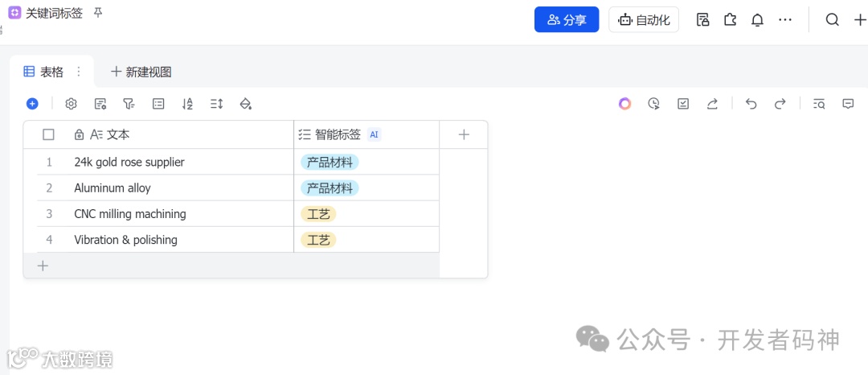
Task: Click the redo arrow
Action: (780, 104)
